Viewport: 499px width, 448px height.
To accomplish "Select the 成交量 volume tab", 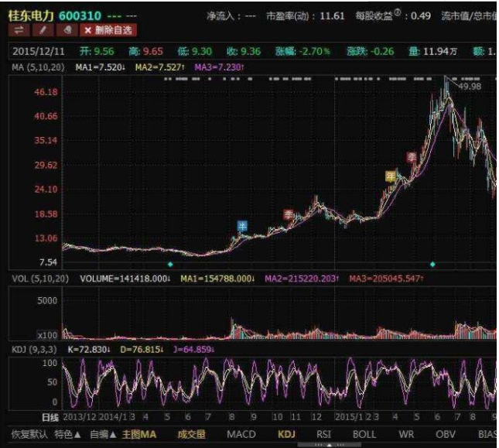I will click(x=192, y=434).
